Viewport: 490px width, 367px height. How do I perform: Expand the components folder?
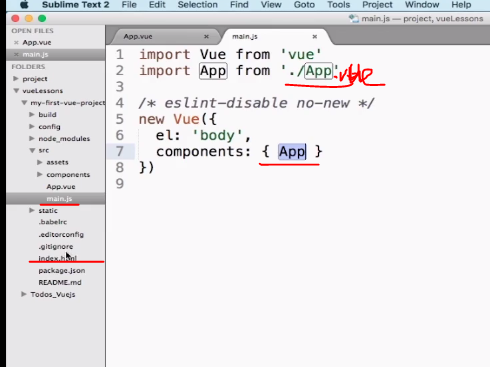[40, 174]
